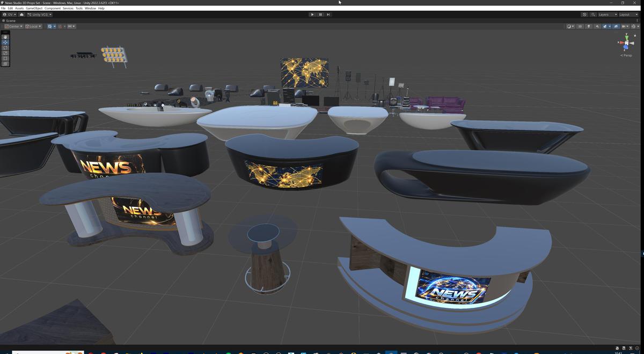Image resolution: width=644 pixels, height=354 pixels.
Task: Select the Rect tool
Action: click(x=5, y=58)
